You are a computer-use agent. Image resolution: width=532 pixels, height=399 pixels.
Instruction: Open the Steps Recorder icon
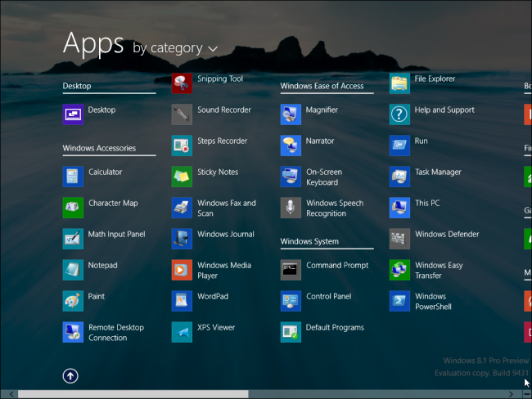(x=182, y=146)
